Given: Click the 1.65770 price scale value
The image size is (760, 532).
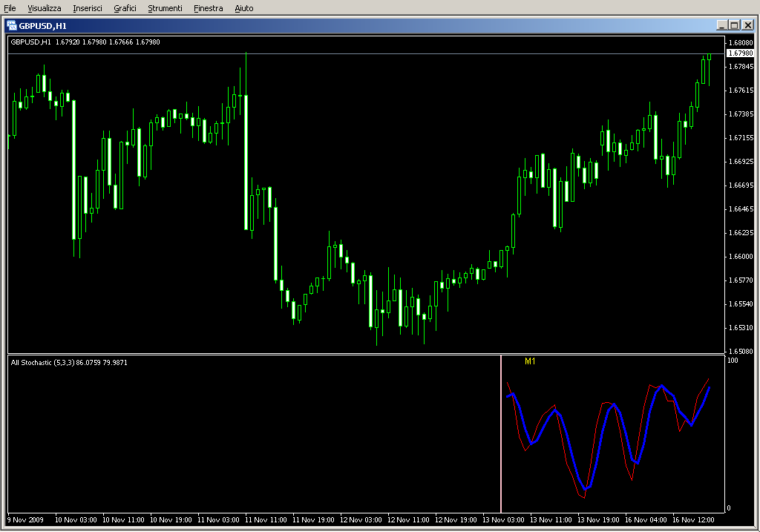Looking at the screenshot, I should click(741, 280).
